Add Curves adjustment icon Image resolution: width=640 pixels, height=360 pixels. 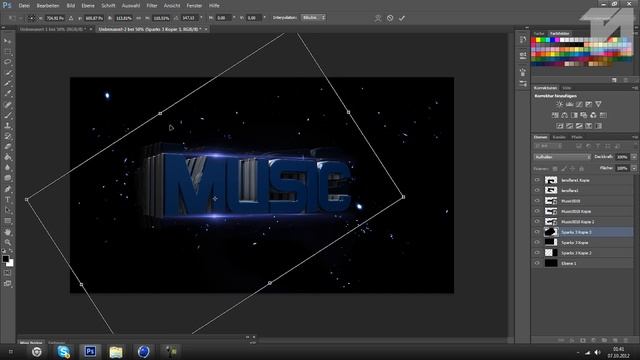point(579,104)
